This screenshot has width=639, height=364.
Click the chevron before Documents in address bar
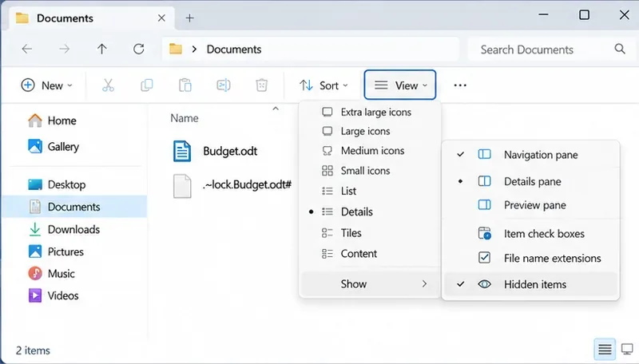(x=194, y=49)
